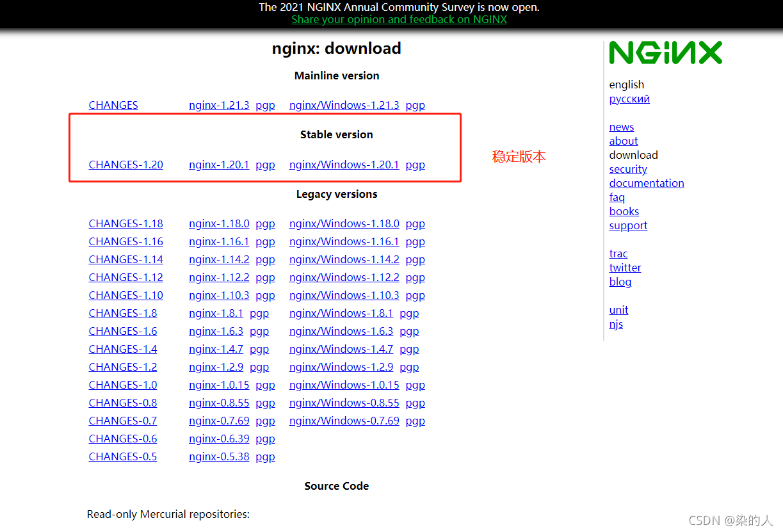Open CHANGES-1.10 changelog

pyautogui.click(x=125, y=295)
